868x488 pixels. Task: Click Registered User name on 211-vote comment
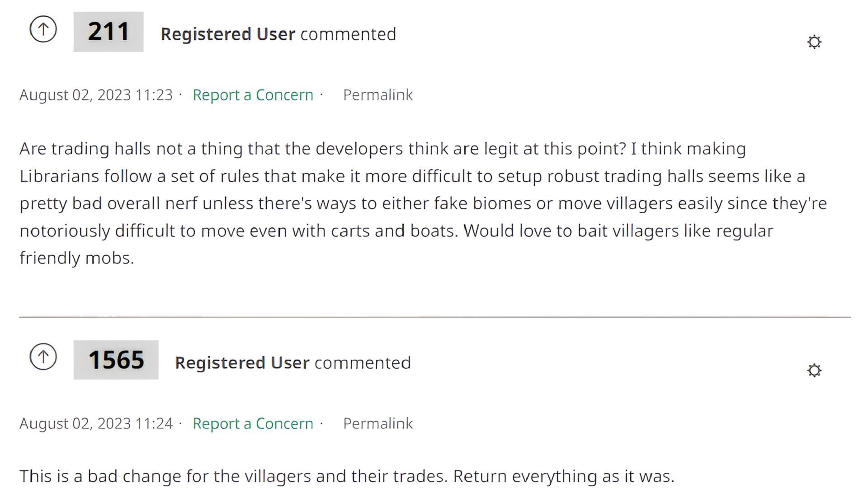(228, 34)
